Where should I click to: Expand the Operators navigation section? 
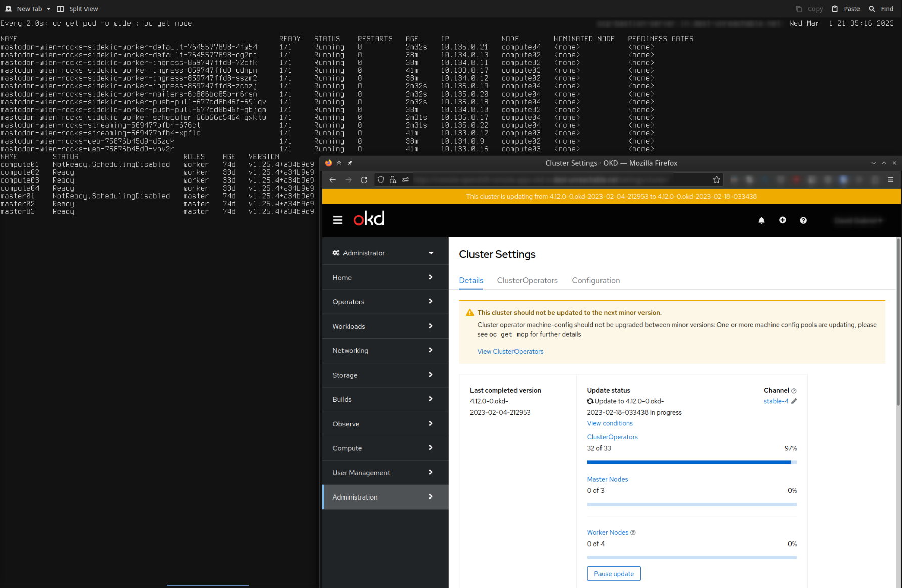(x=385, y=302)
